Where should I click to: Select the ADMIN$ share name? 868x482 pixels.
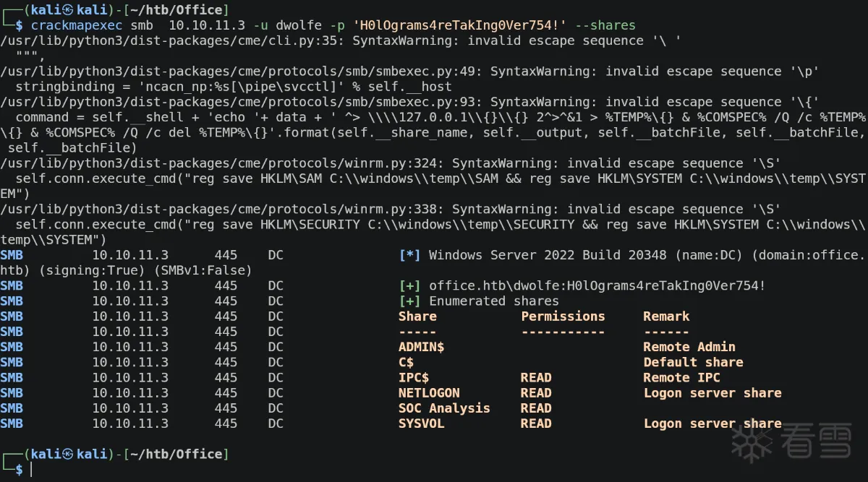click(x=421, y=347)
